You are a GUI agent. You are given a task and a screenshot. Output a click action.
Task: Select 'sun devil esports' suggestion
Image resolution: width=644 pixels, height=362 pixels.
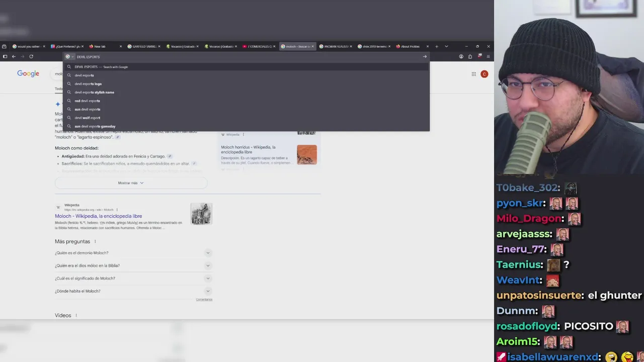pos(247,109)
